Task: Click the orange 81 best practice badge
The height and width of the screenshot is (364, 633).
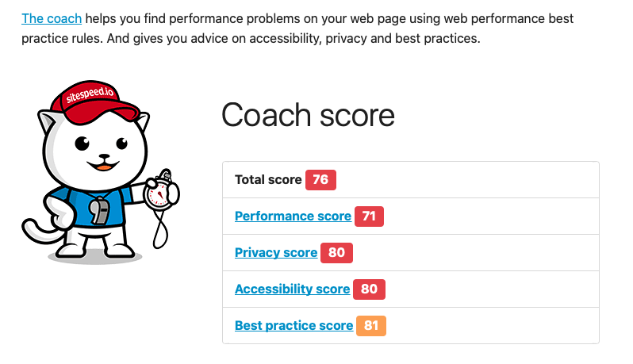Action: pos(371,326)
